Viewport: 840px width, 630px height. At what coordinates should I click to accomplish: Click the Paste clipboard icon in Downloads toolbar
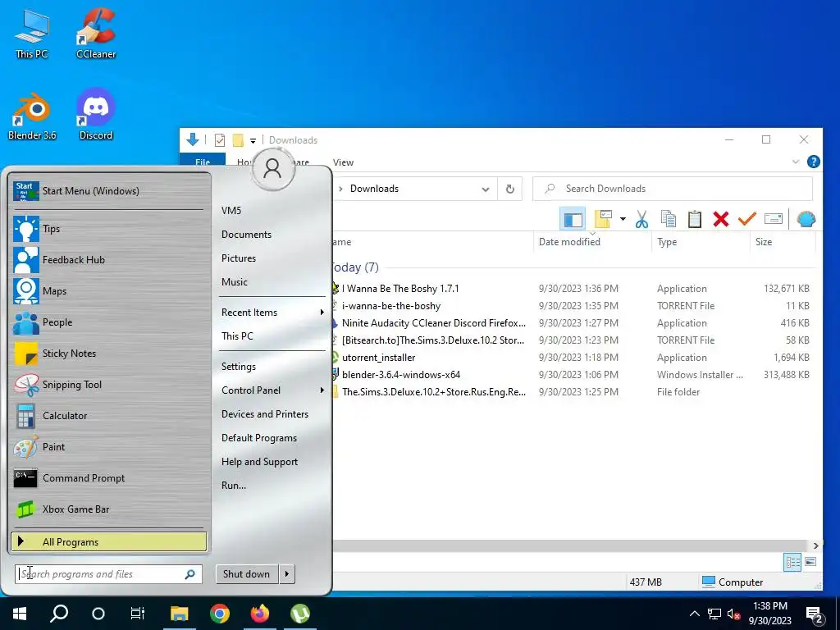tap(694, 218)
